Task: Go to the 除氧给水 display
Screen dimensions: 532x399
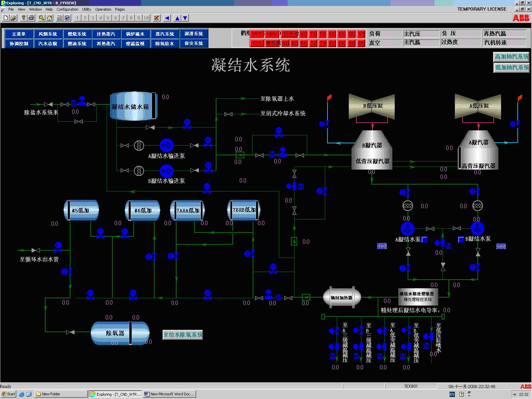Action: [x=165, y=43]
